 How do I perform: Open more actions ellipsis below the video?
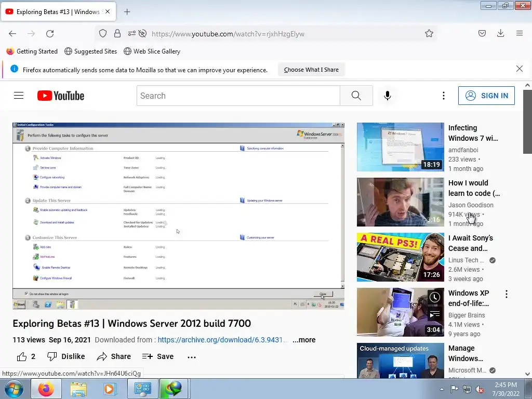192,357
